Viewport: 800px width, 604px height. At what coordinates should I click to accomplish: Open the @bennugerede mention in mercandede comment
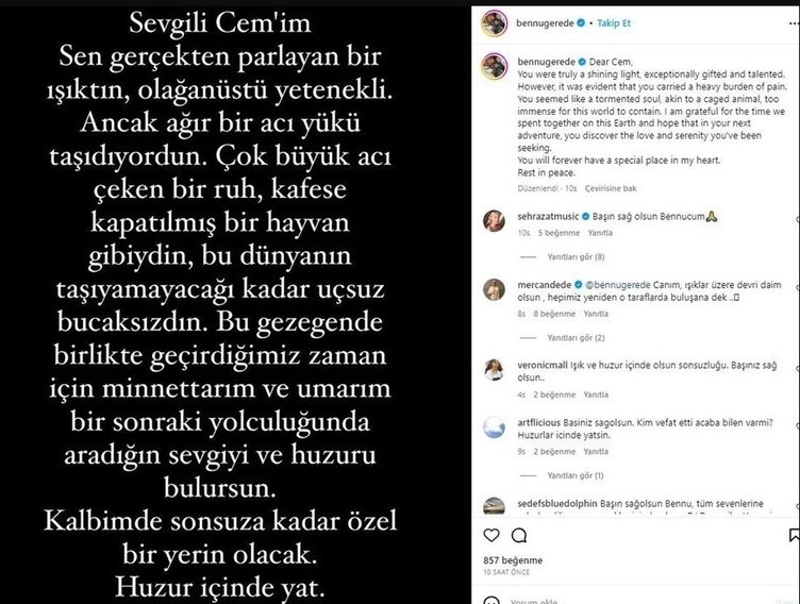[617, 285]
